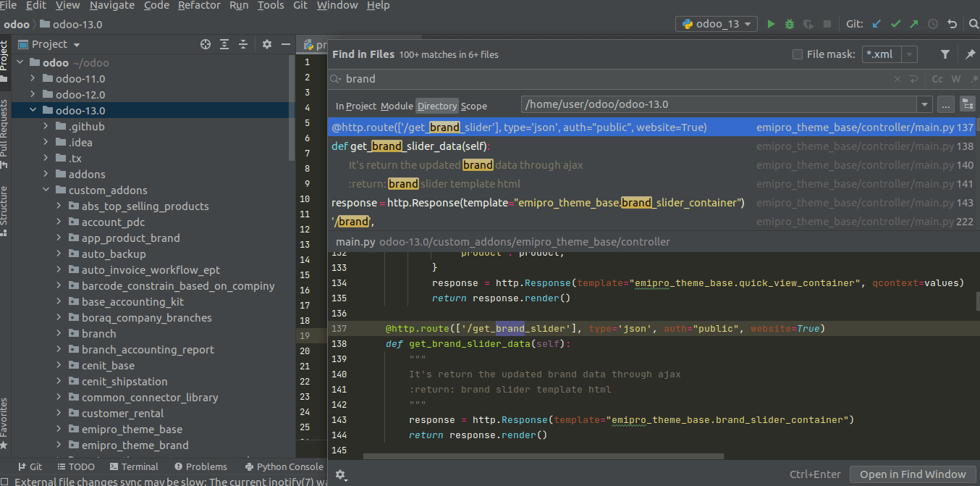Open the Terminal tool window
The width and height of the screenshot is (980, 486).
pyautogui.click(x=134, y=467)
